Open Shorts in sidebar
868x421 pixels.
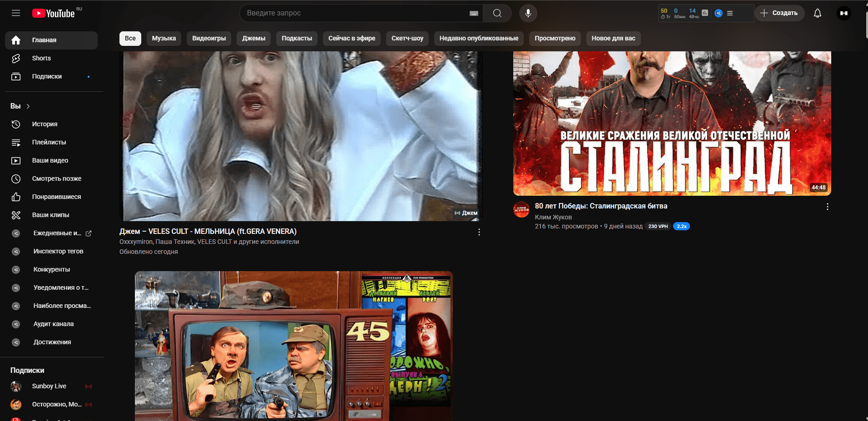pyautogui.click(x=51, y=58)
